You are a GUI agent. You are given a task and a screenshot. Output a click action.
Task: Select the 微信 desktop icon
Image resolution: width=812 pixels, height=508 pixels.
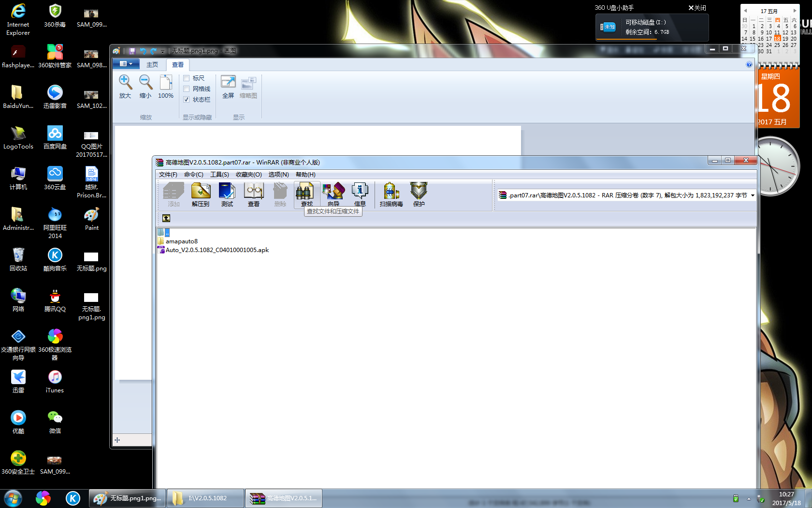[x=55, y=422]
